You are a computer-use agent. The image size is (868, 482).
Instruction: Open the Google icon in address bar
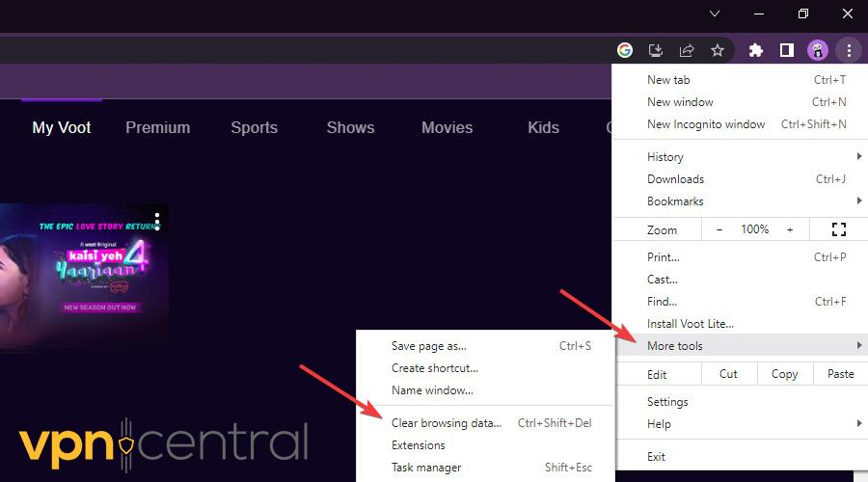click(624, 50)
